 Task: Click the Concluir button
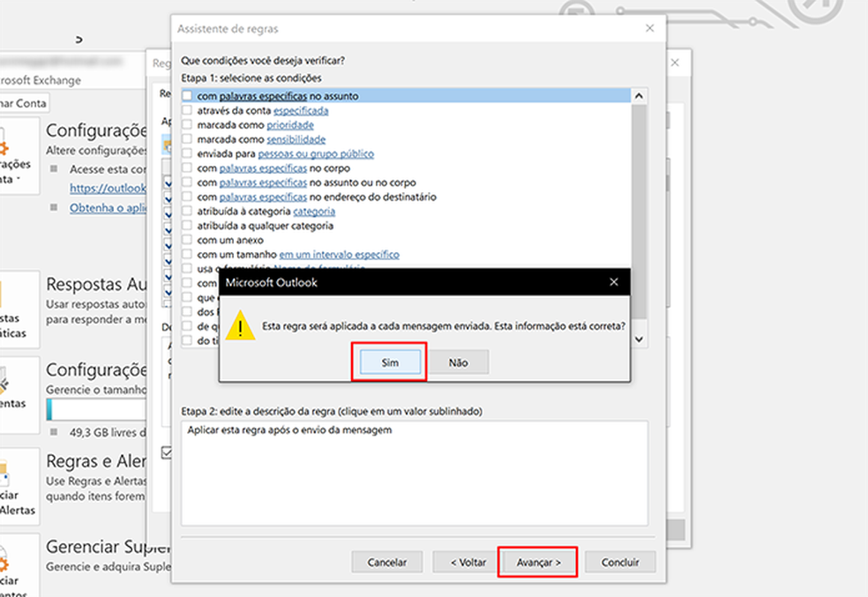(x=620, y=562)
